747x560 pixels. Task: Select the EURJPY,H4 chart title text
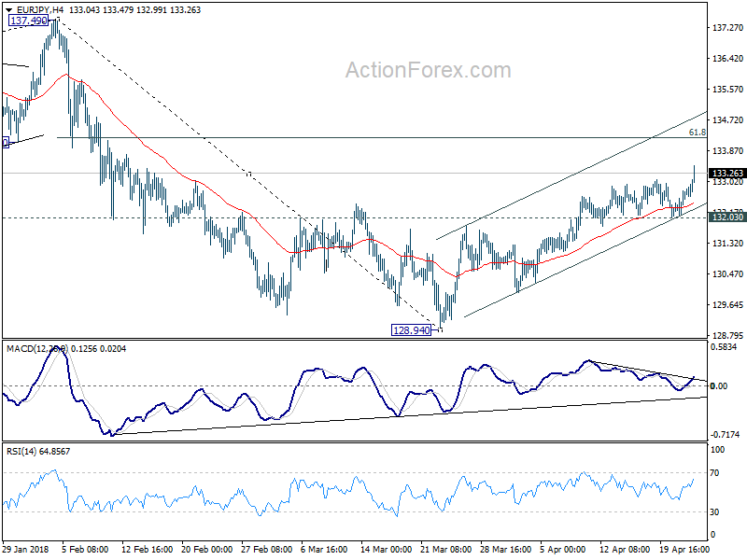pyautogui.click(x=40, y=10)
